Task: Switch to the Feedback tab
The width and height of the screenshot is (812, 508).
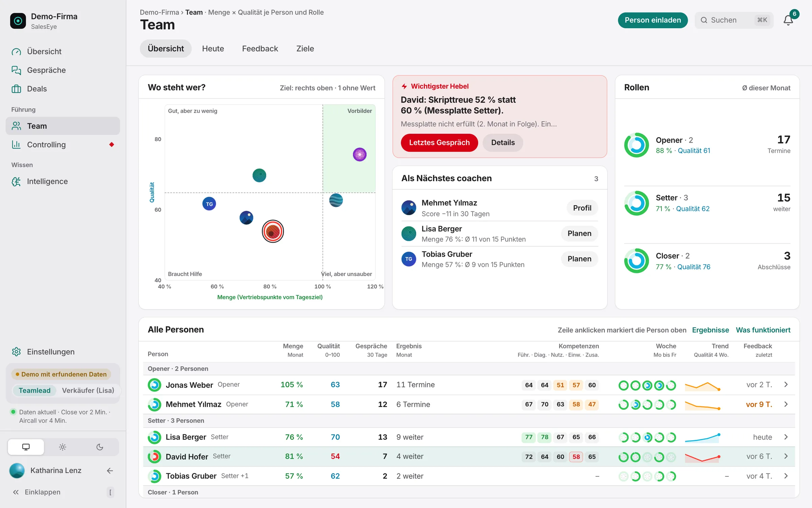Action: [260, 49]
